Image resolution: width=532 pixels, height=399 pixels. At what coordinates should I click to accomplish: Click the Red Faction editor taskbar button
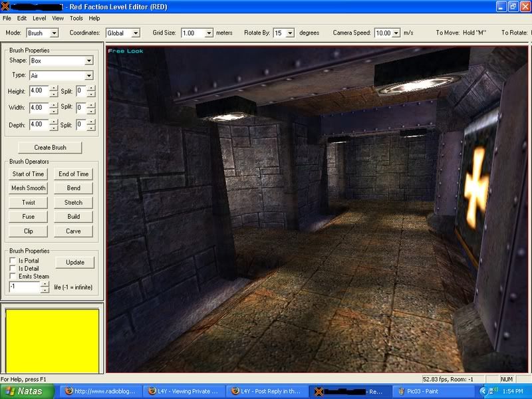[350, 391]
